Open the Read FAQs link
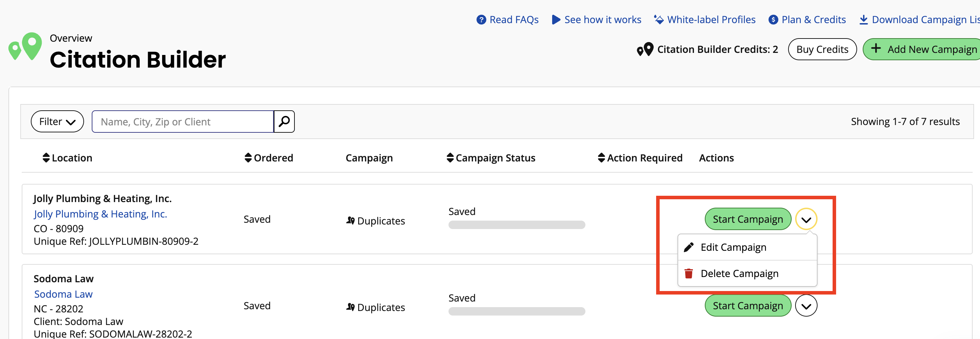 pyautogui.click(x=507, y=19)
